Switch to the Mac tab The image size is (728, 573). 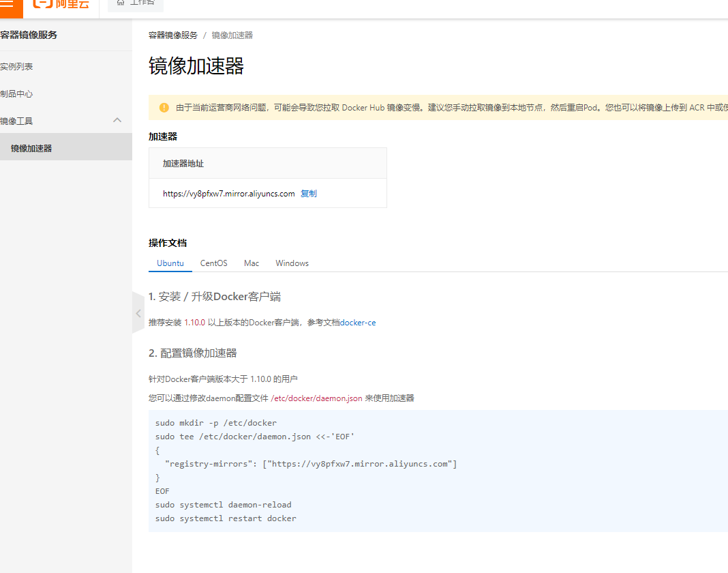click(252, 263)
